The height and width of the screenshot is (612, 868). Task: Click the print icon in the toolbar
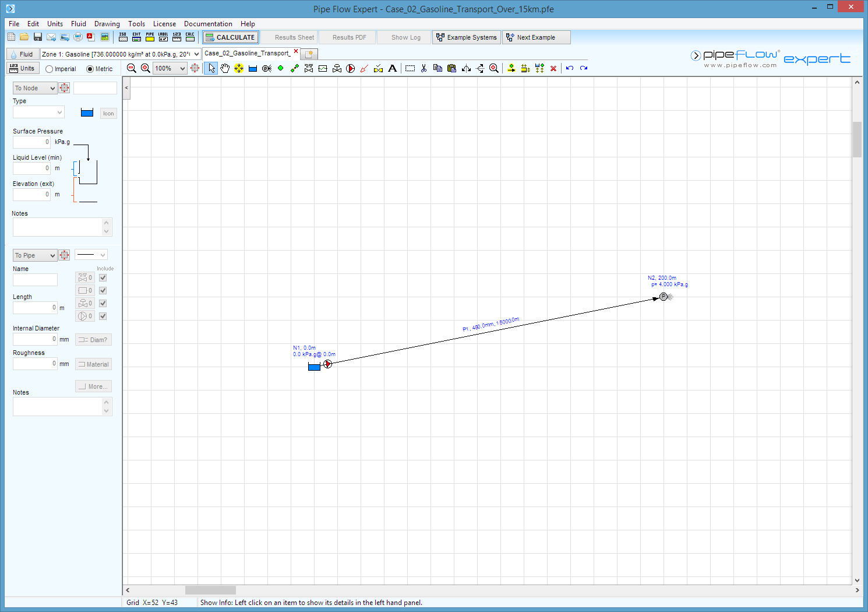(77, 37)
